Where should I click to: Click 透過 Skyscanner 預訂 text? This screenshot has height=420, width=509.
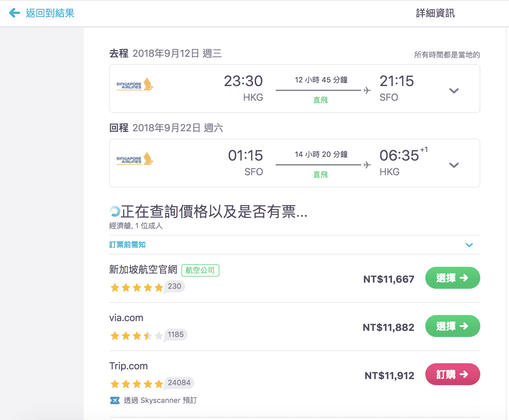coord(160,400)
